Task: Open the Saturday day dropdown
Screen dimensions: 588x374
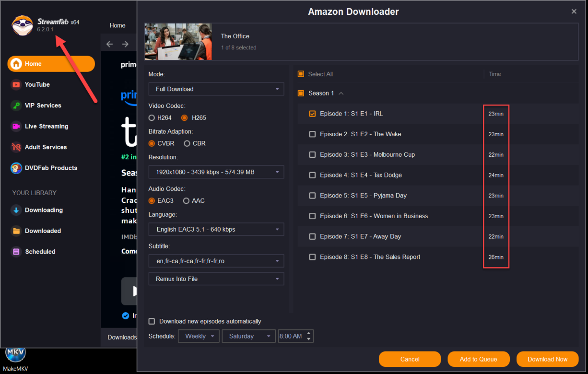Action: coord(248,336)
